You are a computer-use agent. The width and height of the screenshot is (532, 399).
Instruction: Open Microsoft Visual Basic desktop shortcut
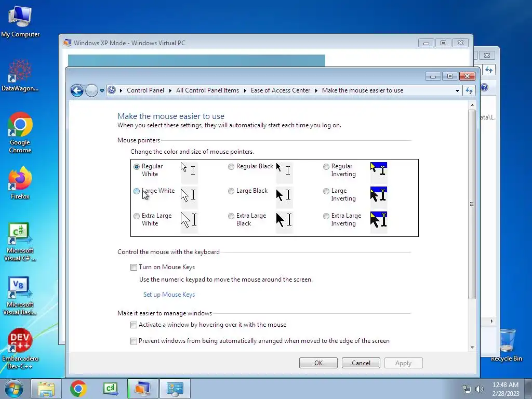point(20,296)
